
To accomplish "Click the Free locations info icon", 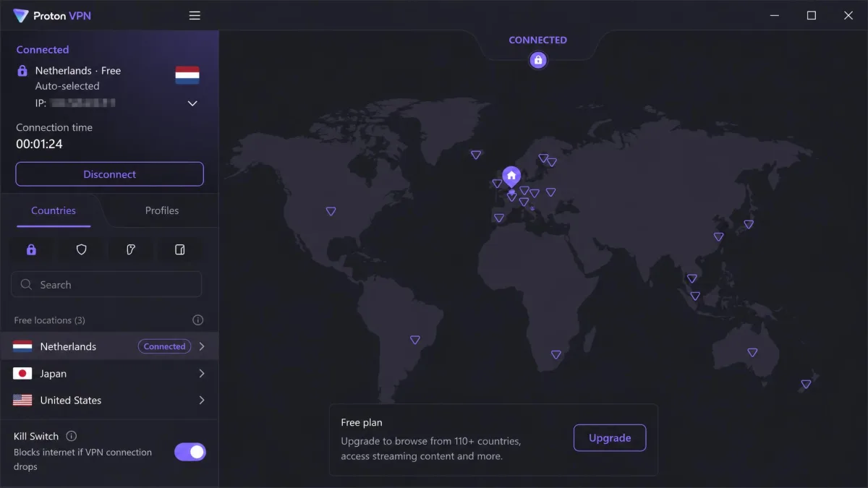I will [x=197, y=320].
